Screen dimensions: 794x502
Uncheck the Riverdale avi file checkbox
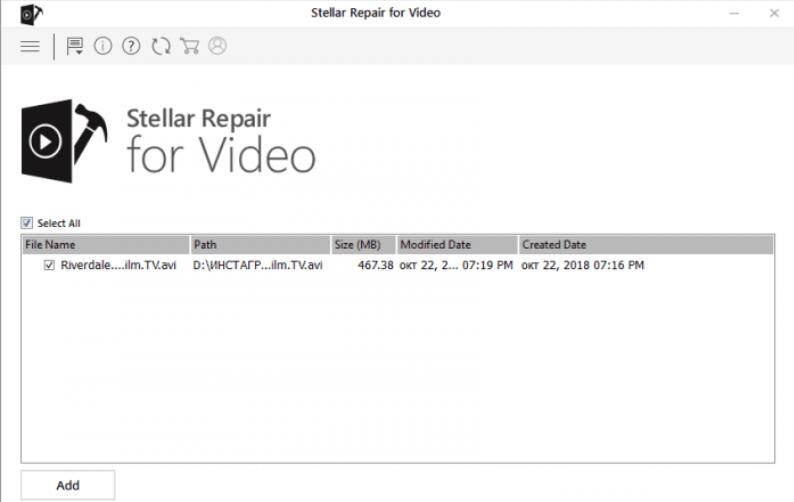49,265
